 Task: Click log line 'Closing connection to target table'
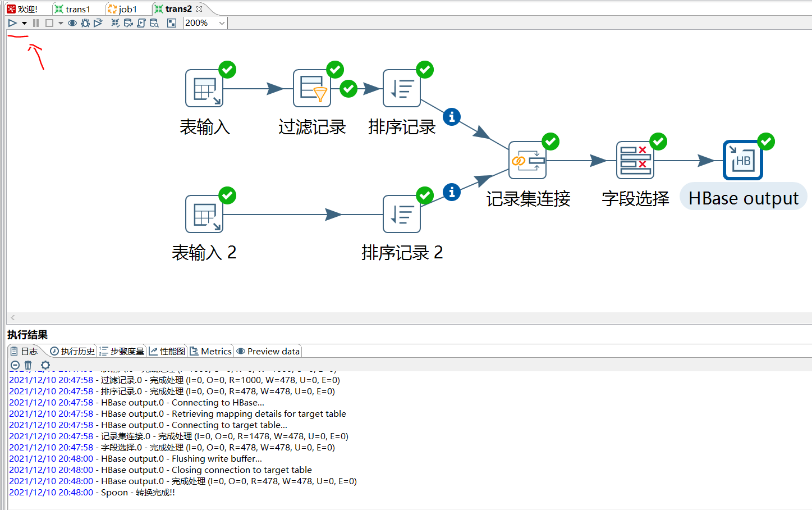click(160, 470)
